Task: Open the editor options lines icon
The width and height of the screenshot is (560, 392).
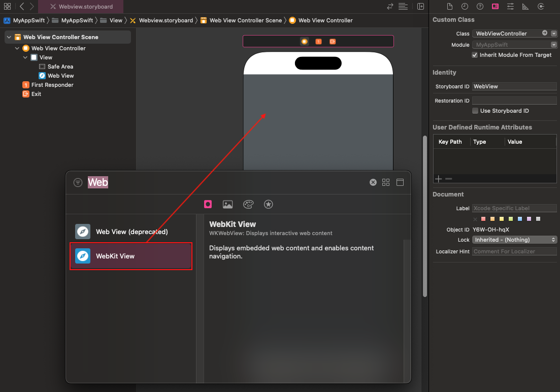Action: 403,7
